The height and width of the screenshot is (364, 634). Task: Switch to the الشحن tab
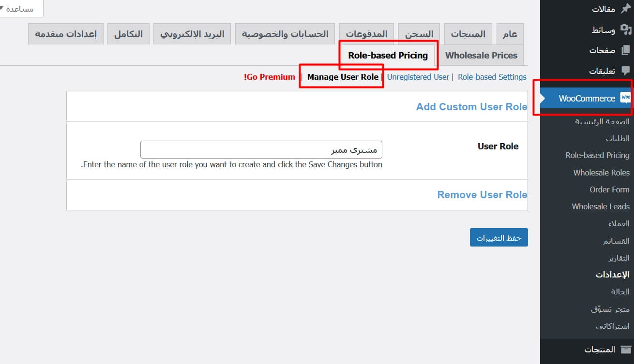click(x=419, y=34)
